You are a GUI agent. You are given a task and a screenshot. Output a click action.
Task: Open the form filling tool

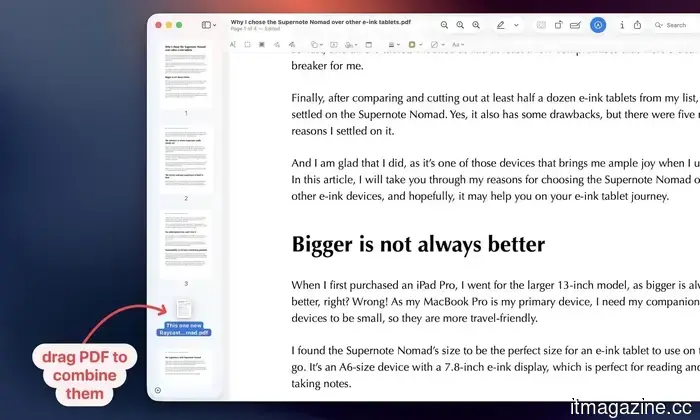coord(575,25)
